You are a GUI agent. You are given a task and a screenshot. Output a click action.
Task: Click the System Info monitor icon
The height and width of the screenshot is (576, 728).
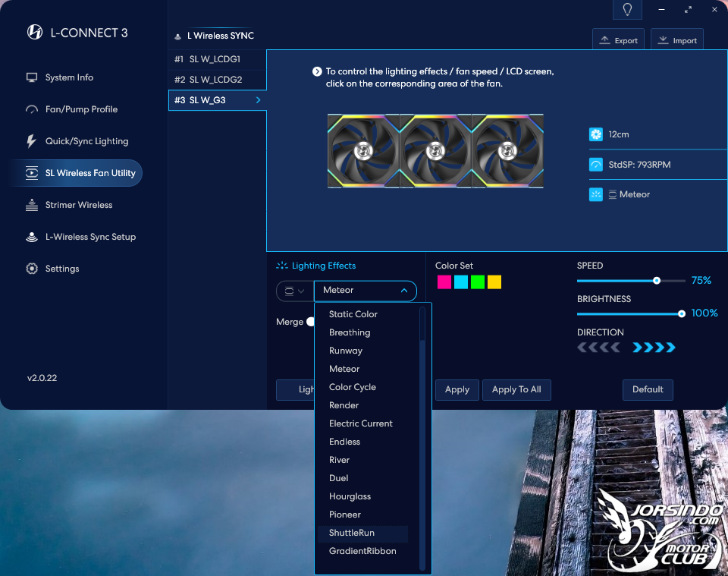32,77
